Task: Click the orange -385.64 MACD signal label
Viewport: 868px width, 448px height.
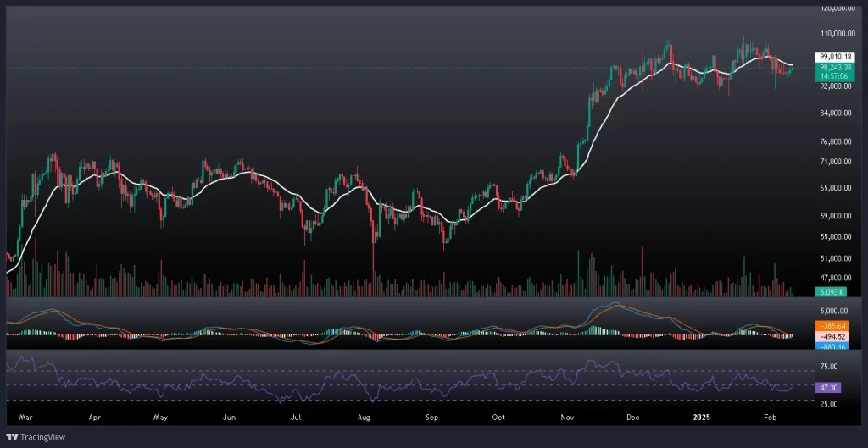Action: 829,325
